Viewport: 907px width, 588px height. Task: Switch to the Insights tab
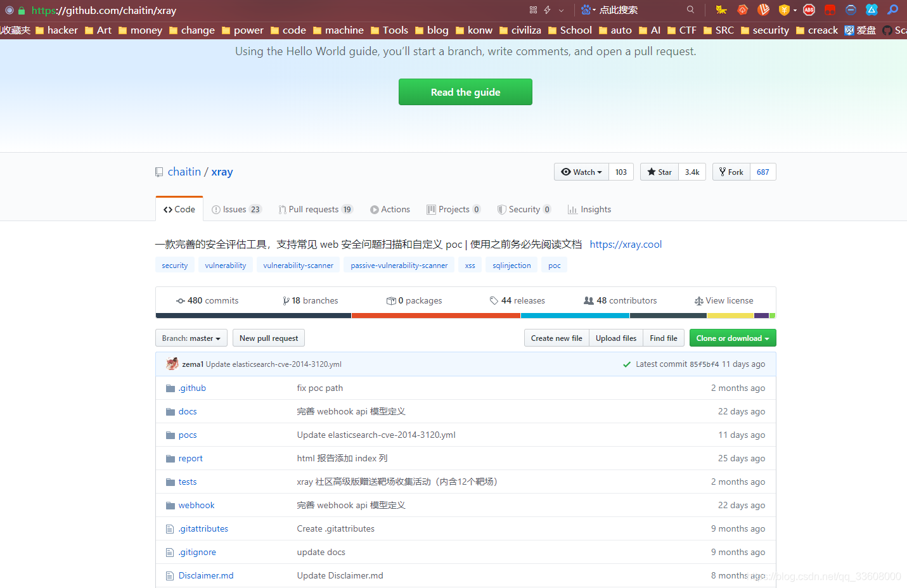(x=589, y=209)
